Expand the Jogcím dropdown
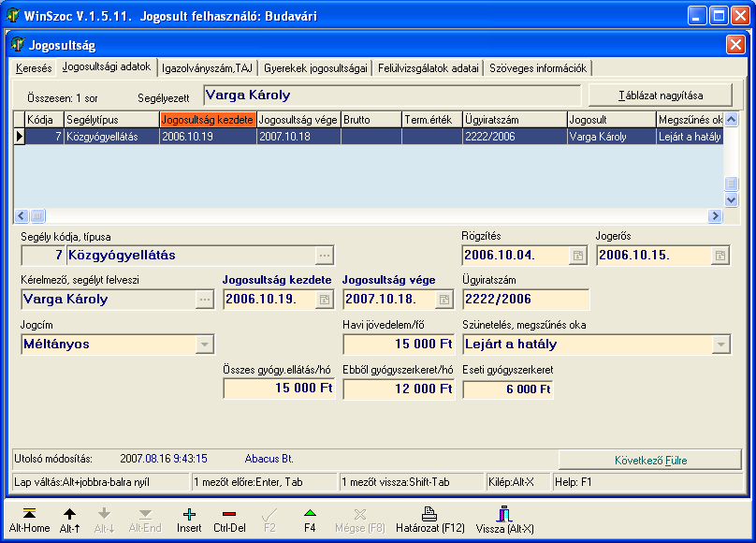The width and height of the screenshot is (756, 543). (204, 345)
